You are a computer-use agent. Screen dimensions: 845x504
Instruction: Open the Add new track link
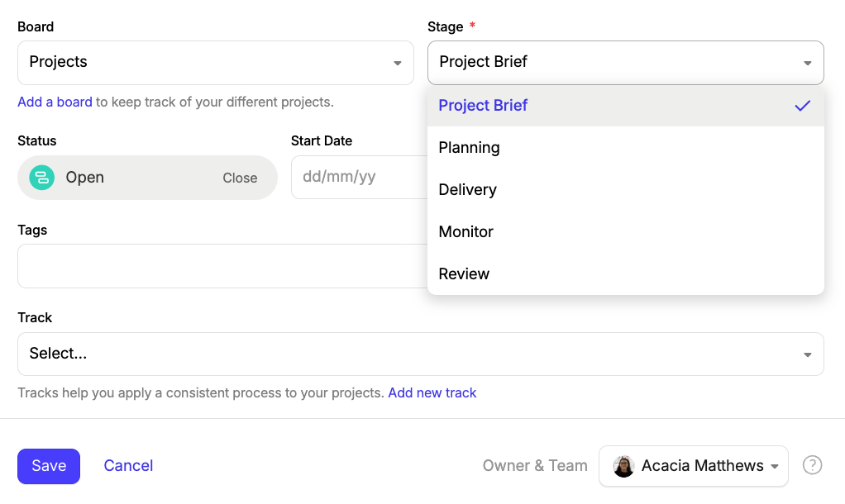(x=432, y=392)
